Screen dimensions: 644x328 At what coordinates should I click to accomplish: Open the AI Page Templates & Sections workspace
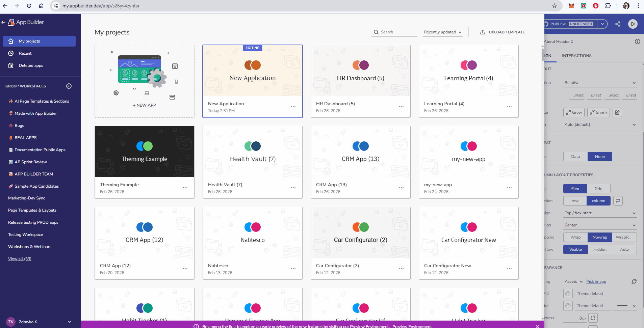coord(42,101)
